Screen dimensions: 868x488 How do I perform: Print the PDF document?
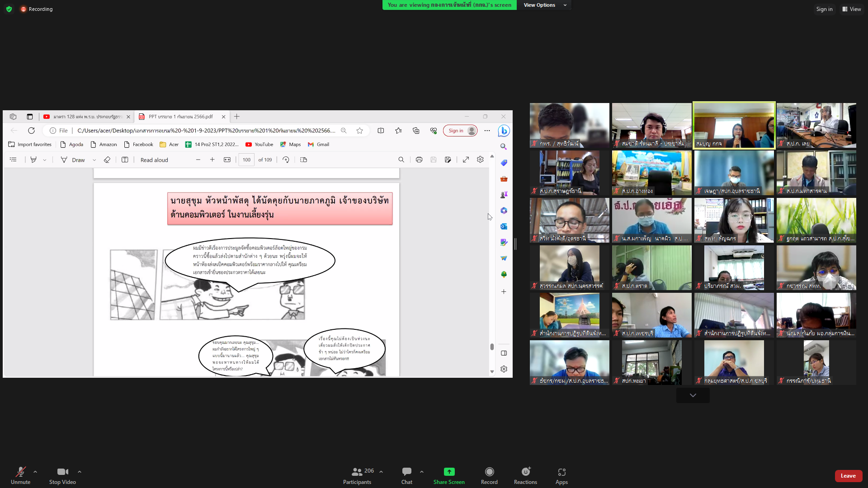coord(419,160)
